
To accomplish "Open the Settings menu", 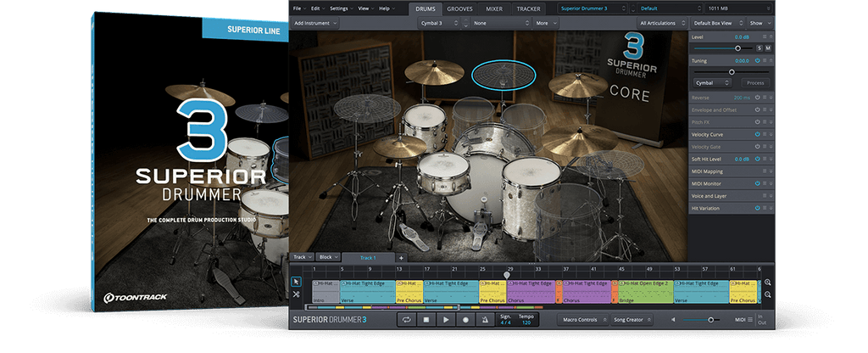I will pyautogui.click(x=341, y=8).
